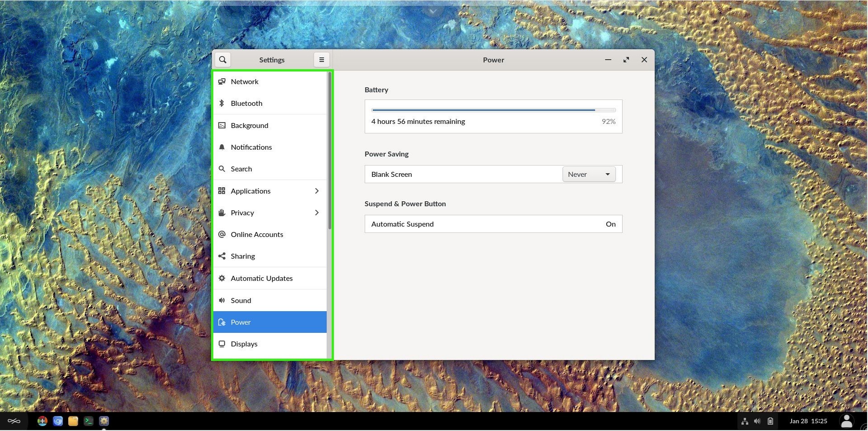Open the Displays panel

(x=270, y=344)
